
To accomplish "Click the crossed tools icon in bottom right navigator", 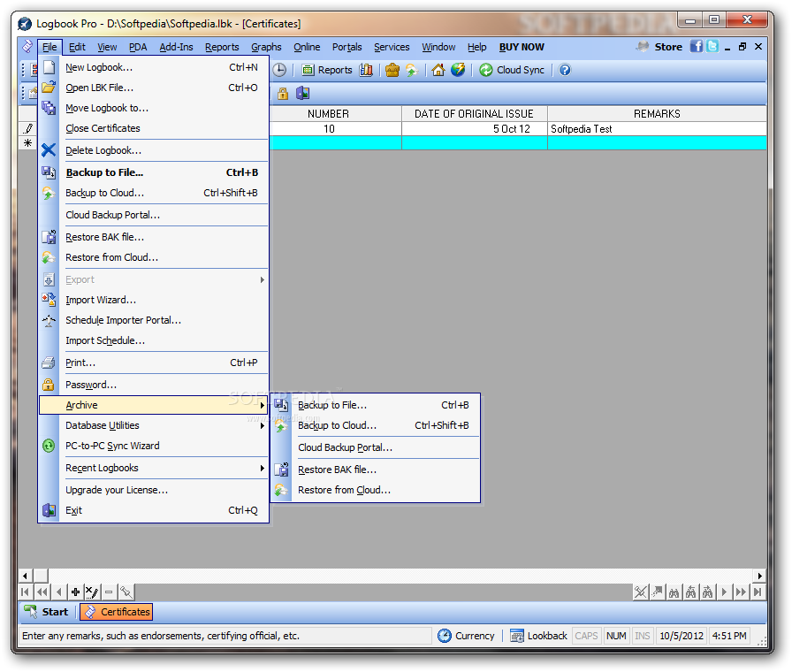I will (641, 592).
